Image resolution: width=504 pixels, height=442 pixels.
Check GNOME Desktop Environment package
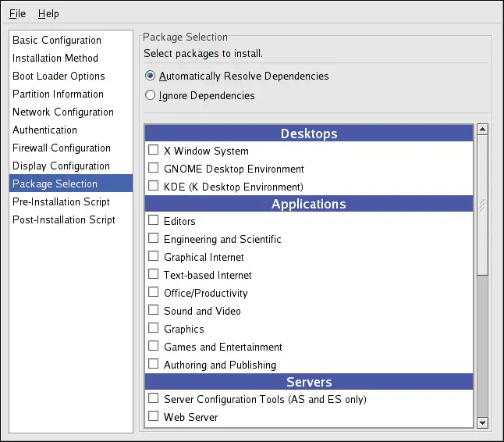(x=154, y=169)
